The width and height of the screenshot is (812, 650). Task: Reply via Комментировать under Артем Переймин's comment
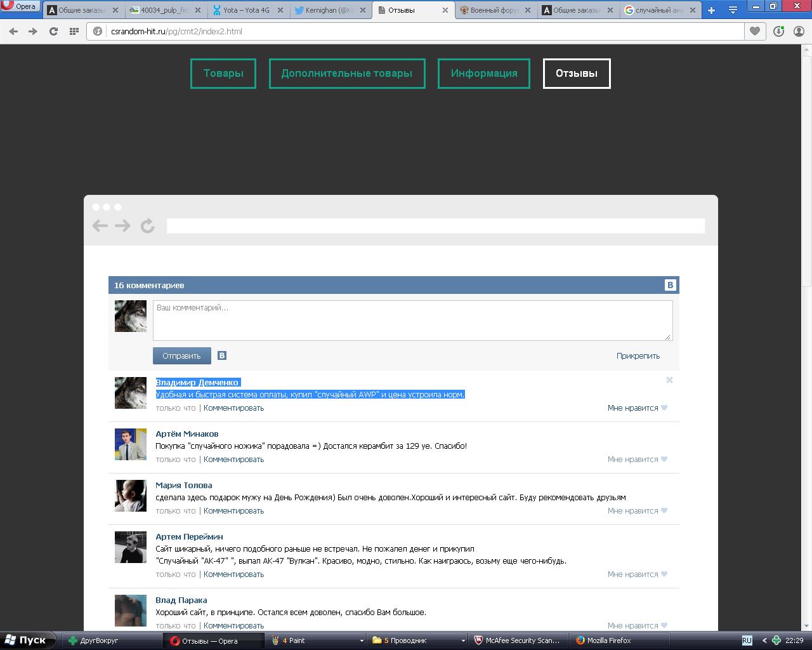pyautogui.click(x=233, y=574)
